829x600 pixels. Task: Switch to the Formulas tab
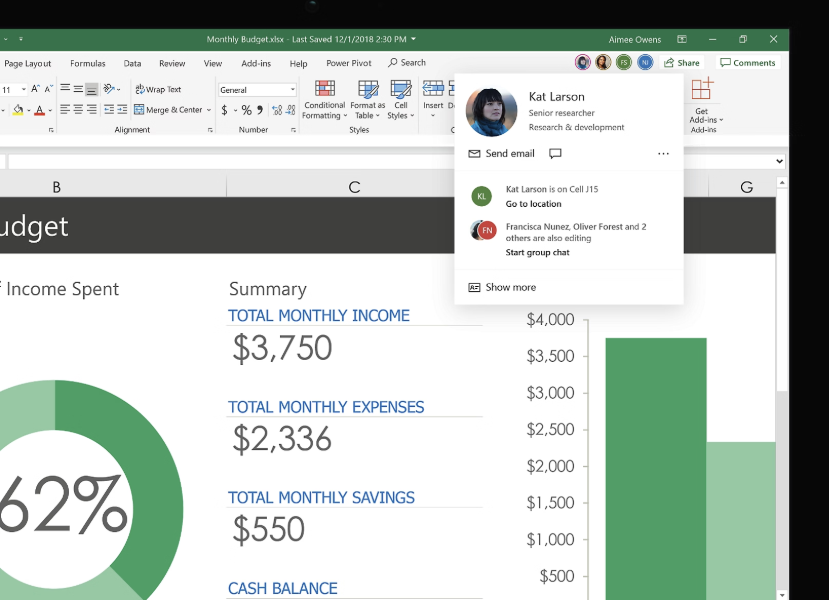88,63
